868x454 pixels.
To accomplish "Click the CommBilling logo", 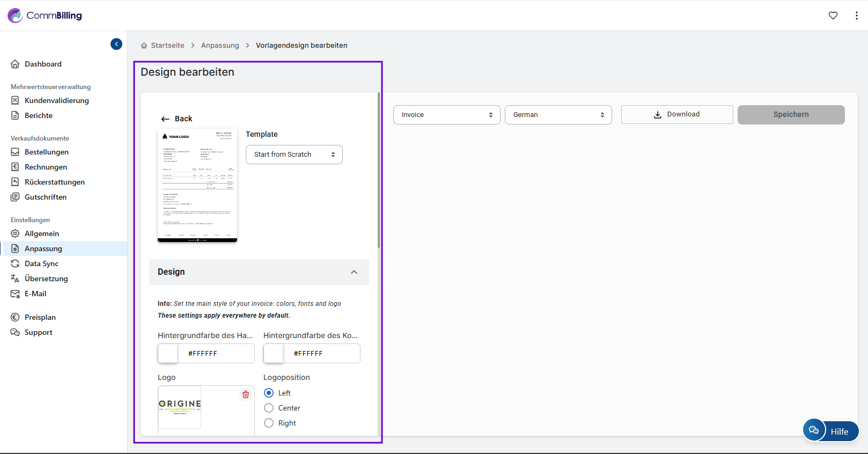I will 45,16.
